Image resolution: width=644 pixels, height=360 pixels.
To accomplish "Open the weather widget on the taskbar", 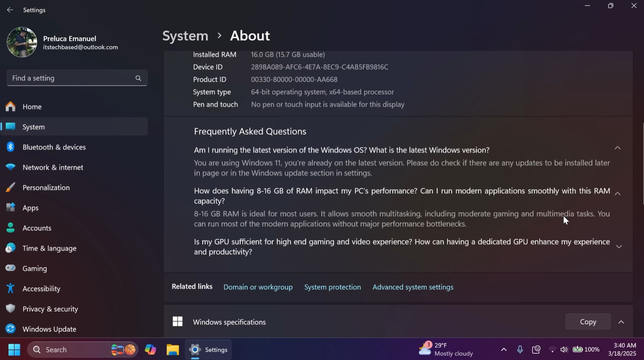I will (x=445, y=349).
